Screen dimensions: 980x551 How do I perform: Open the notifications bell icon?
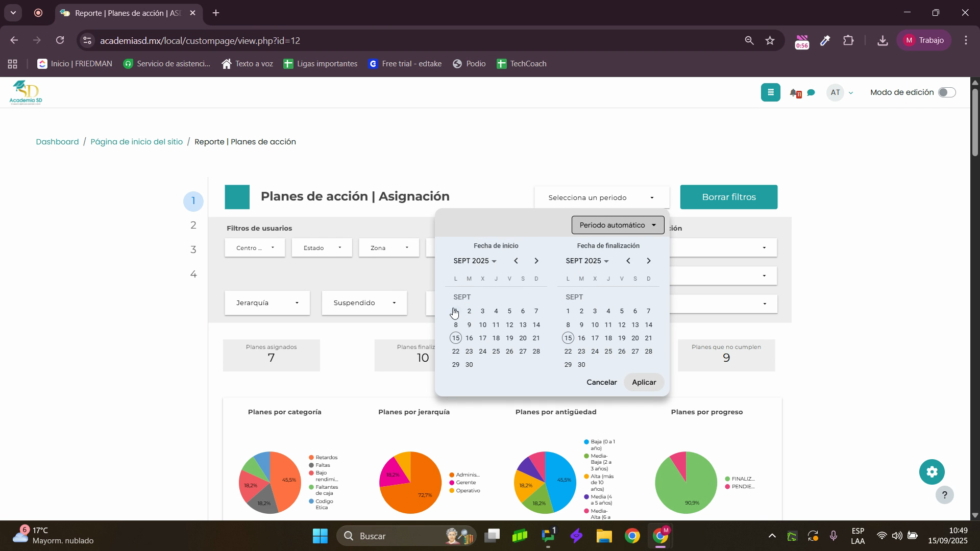pos(794,93)
